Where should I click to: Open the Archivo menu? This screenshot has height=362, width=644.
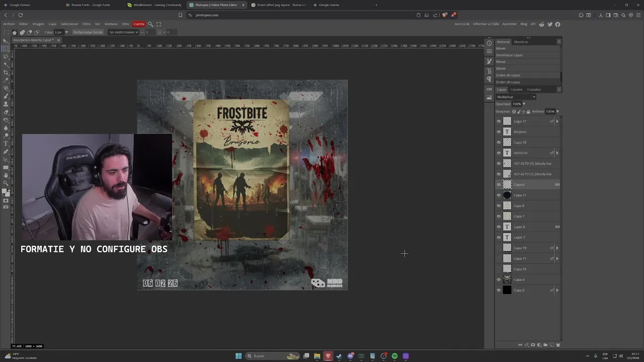point(9,24)
